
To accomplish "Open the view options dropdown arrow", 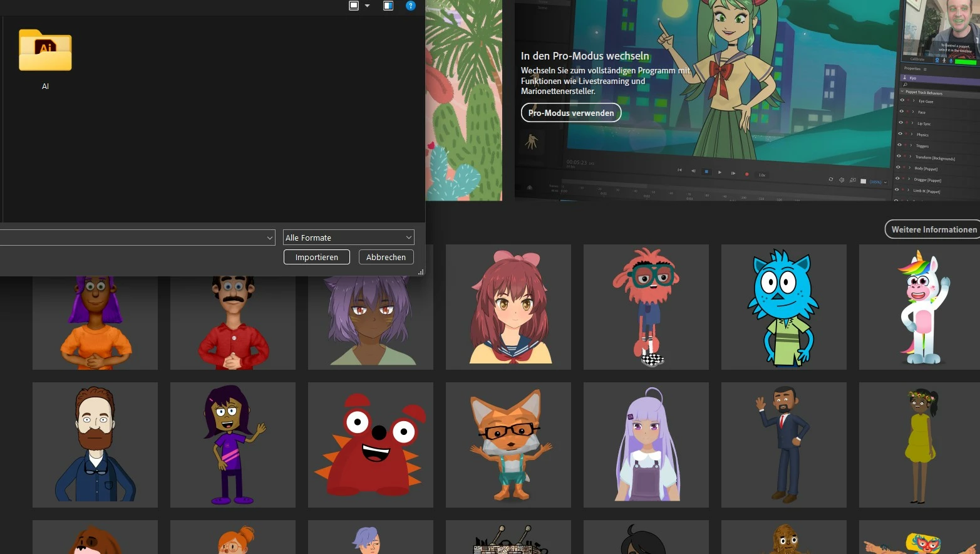I will point(367,6).
